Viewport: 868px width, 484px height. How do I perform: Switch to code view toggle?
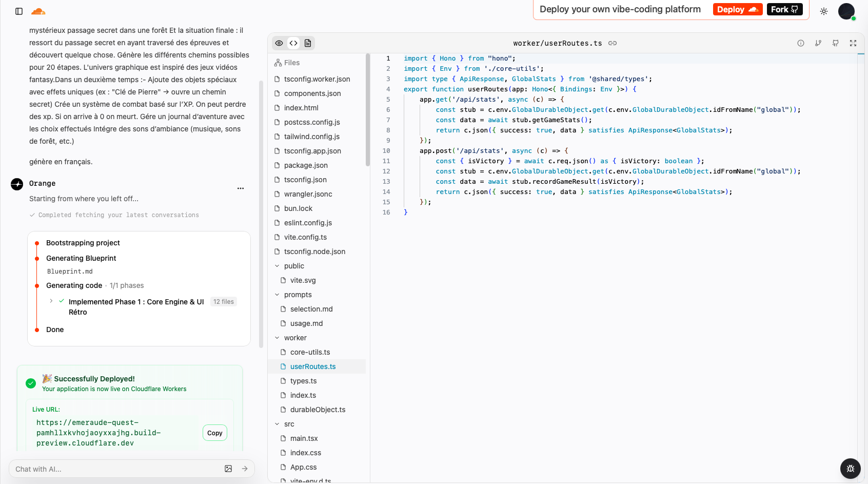tap(293, 43)
